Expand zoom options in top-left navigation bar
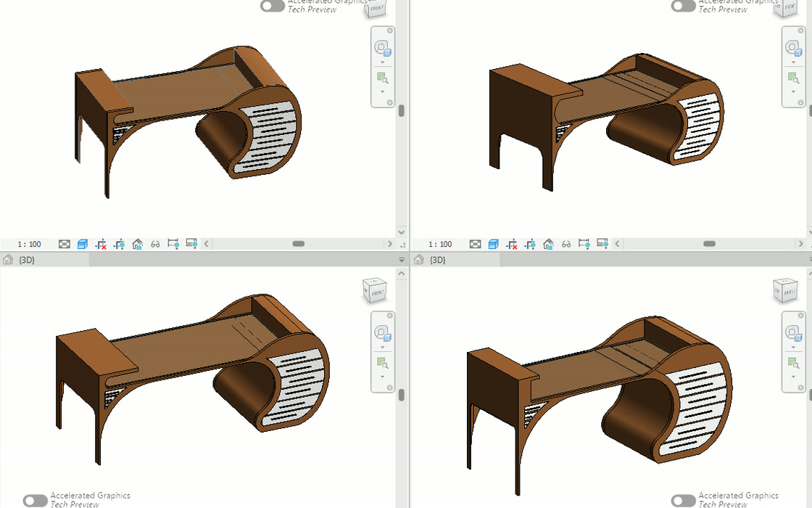This screenshot has height=508, width=812. tap(383, 91)
